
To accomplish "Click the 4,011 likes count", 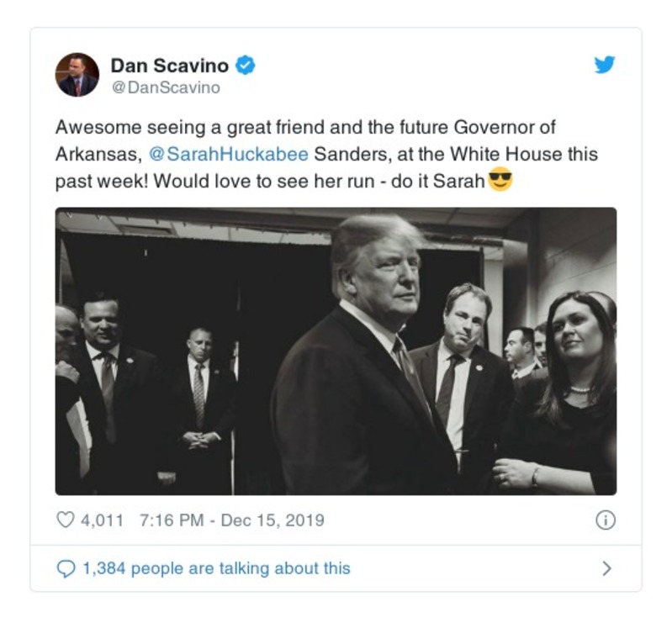I will tap(102, 520).
